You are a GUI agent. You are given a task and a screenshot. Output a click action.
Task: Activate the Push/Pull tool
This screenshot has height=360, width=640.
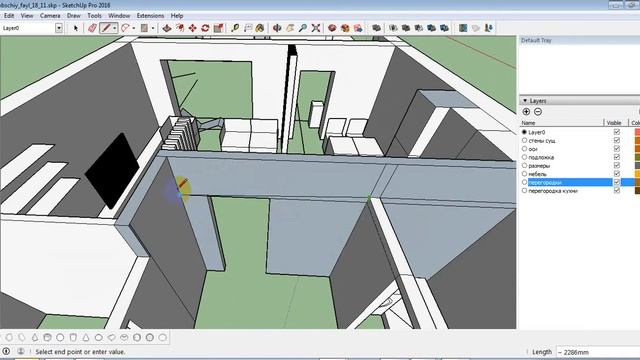167,28
